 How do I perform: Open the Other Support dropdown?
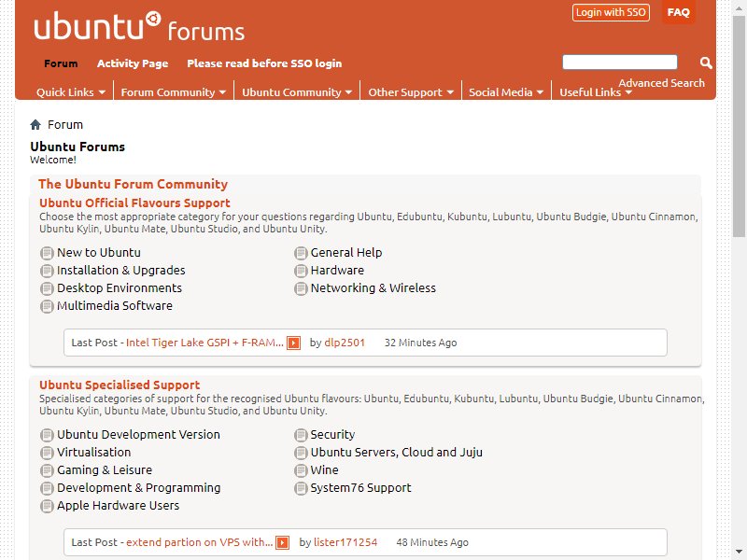(411, 92)
